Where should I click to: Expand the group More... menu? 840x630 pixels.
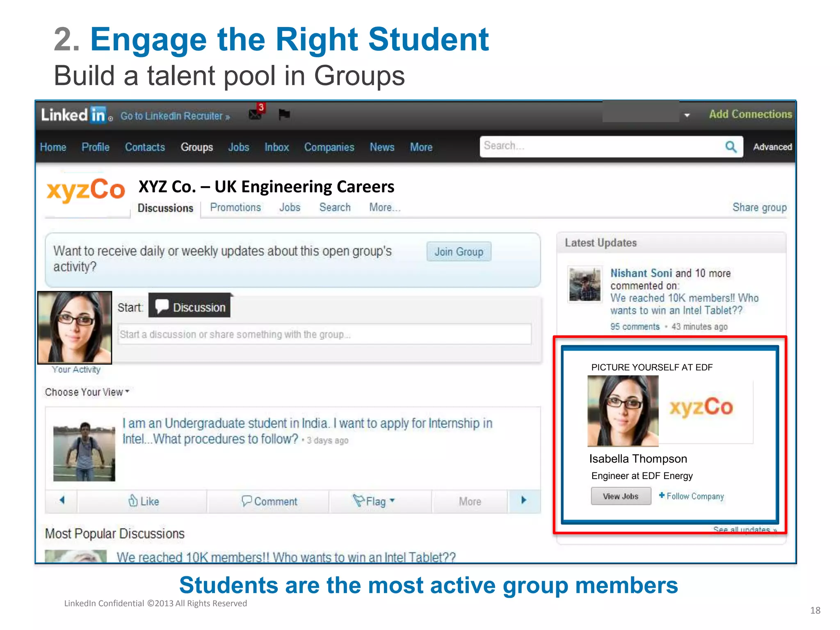pos(385,208)
